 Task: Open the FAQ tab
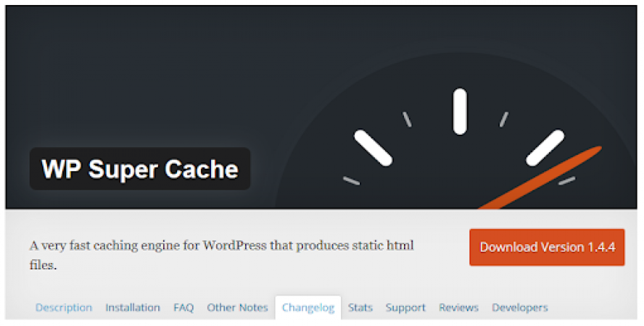pyautogui.click(x=183, y=308)
